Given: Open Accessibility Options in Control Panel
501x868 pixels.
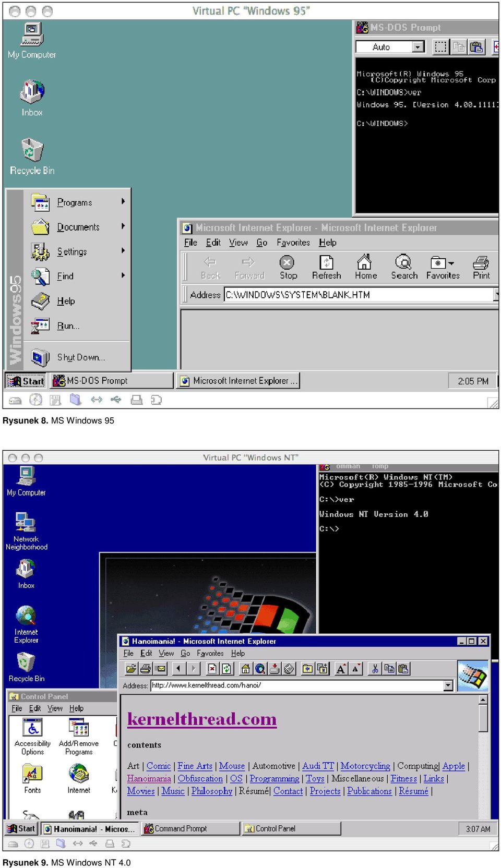Looking at the screenshot, I should tap(32, 737).
